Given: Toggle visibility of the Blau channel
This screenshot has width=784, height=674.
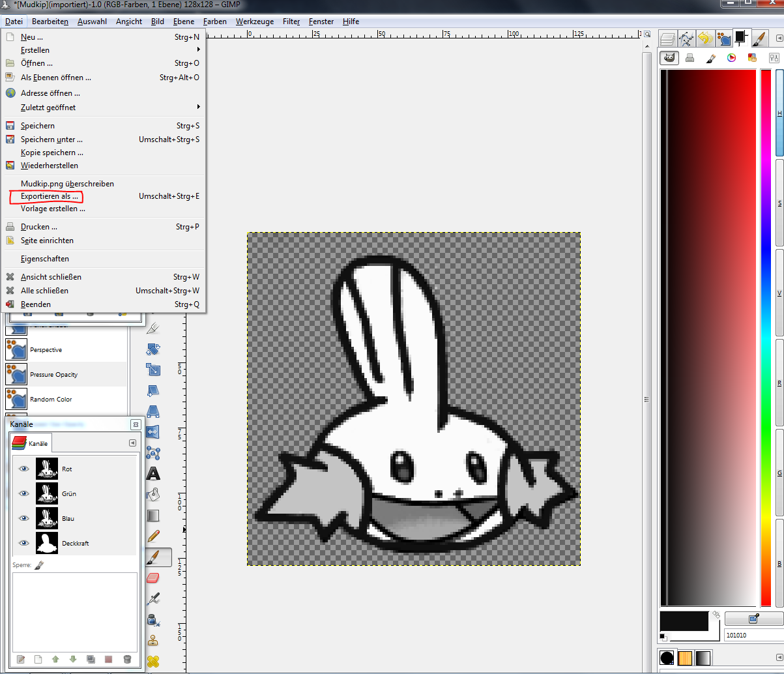Looking at the screenshot, I should pyautogui.click(x=24, y=518).
